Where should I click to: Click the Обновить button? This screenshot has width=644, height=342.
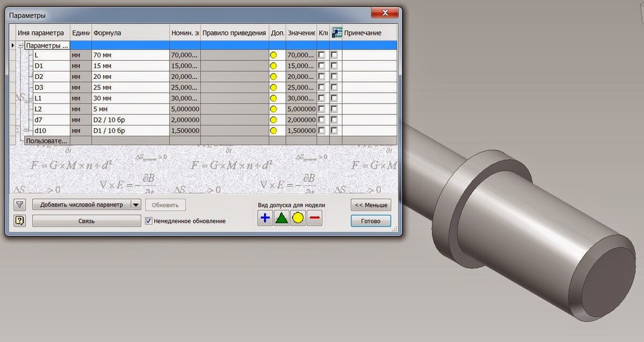[x=165, y=205]
